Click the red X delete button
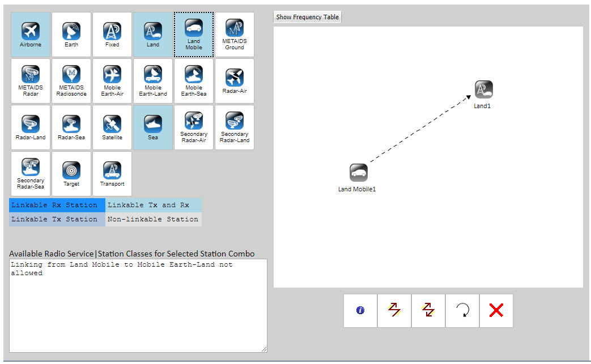591x364 pixels. click(496, 311)
